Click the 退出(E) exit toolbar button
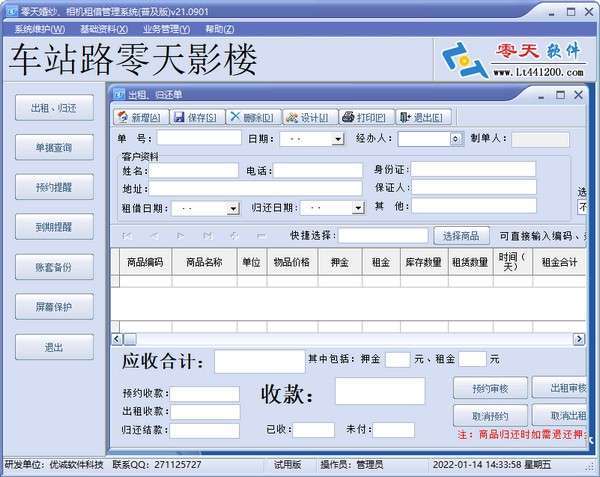The height and width of the screenshot is (477, 600). click(x=423, y=117)
